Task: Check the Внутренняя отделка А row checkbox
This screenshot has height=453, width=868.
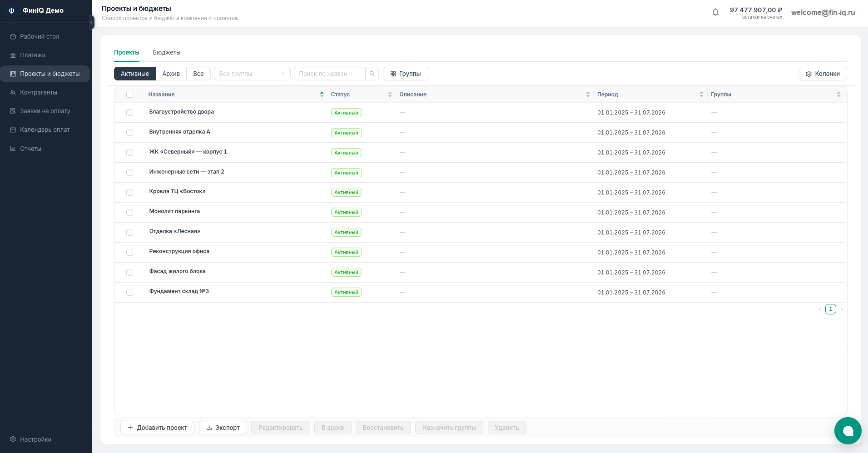Action: (x=130, y=133)
